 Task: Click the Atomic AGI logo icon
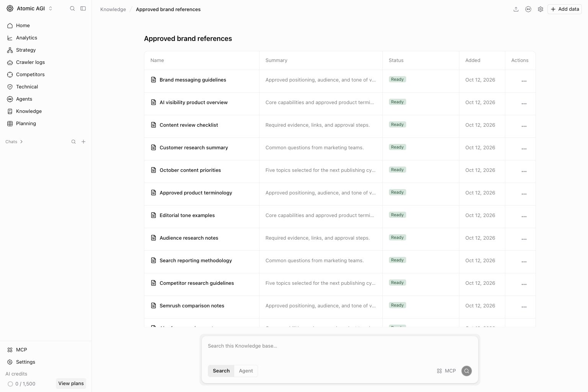pyautogui.click(x=10, y=8)
